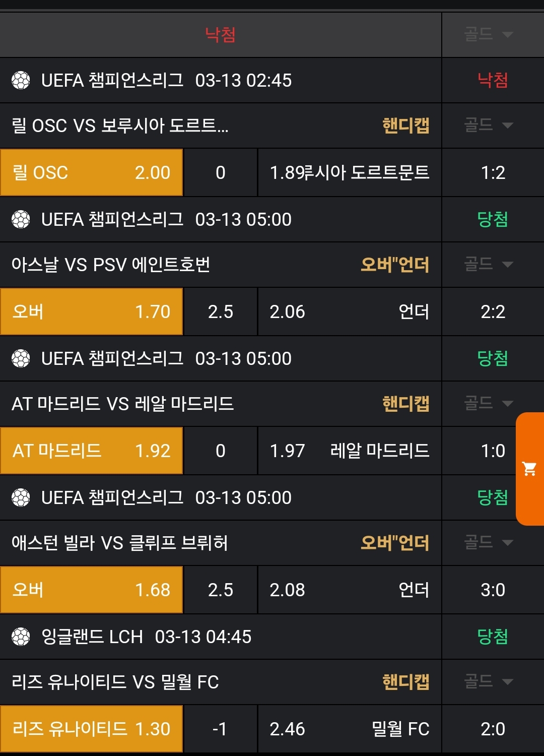Viewport: 544px width, 756px height.
Task: Click the soccer ball icon next to 잉글랜드 LCH
Action: pos(21,637)
